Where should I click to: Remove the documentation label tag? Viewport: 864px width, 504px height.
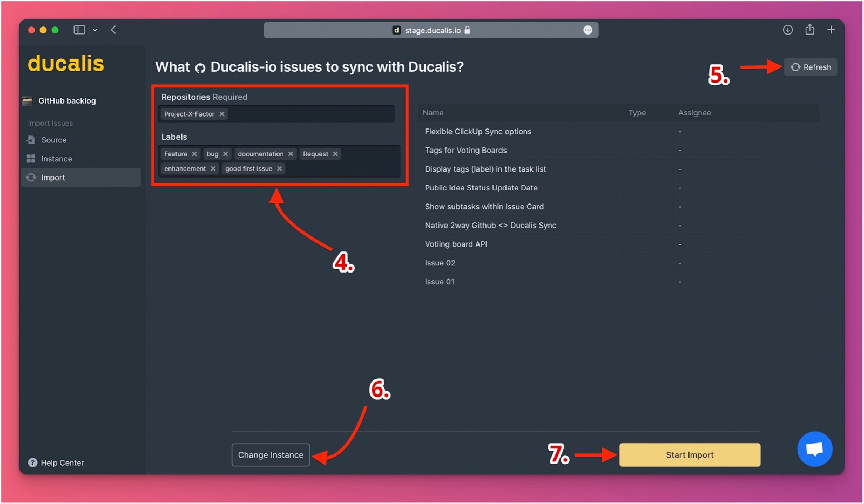[x=291, y=154]
